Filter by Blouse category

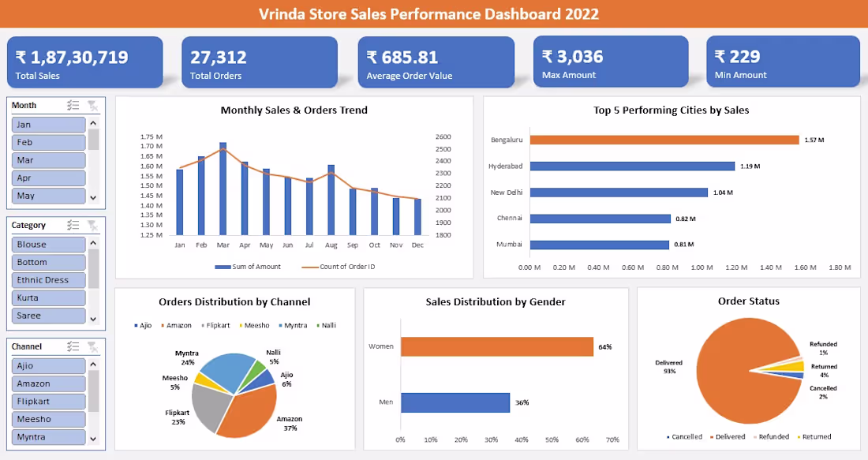click(49, 244)
